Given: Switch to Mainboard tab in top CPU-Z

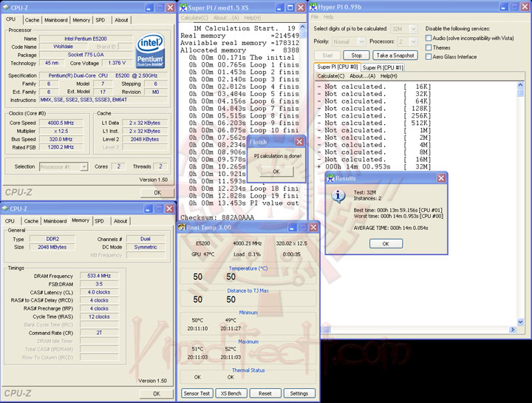Looking at the screenshot, I should click(56, 20).
